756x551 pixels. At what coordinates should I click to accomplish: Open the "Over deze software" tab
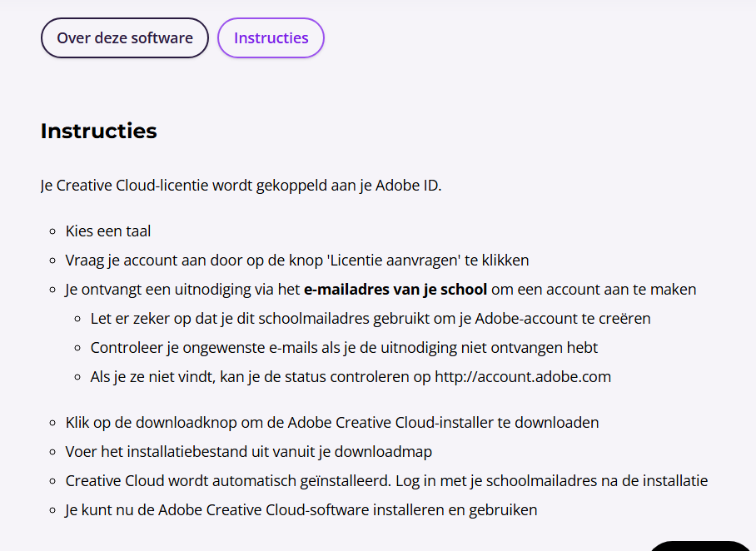tap(125, 38)
